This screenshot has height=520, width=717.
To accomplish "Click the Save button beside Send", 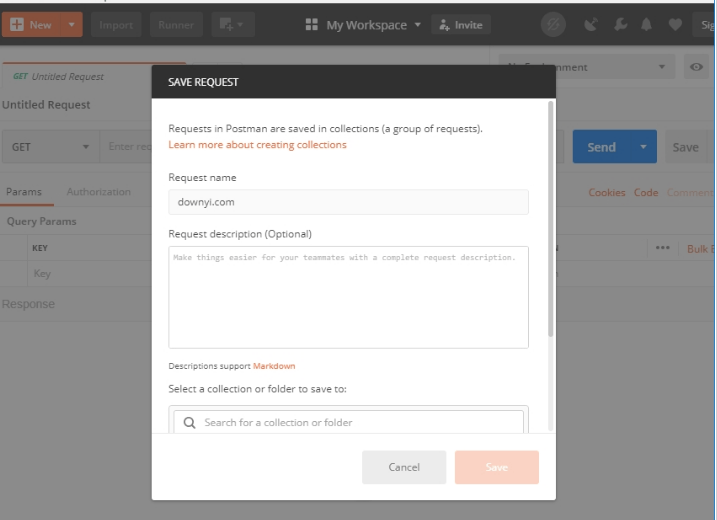I will [685, 147].
